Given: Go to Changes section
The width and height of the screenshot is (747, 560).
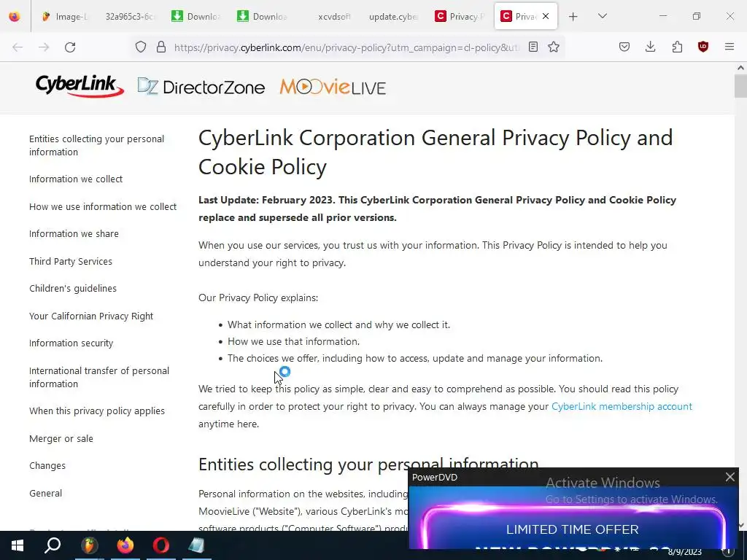Looking at the screenshot, I should coord(47,466).
